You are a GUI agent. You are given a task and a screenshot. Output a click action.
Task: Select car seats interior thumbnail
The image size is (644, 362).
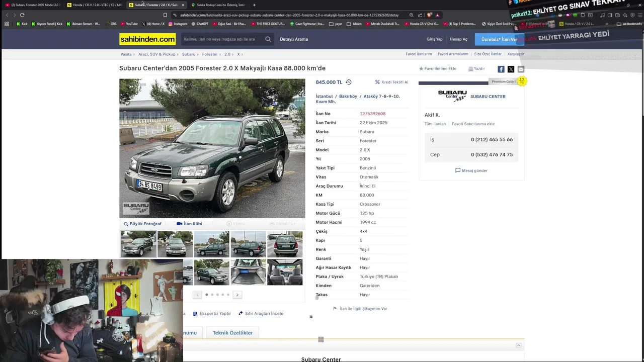point(285,272)
